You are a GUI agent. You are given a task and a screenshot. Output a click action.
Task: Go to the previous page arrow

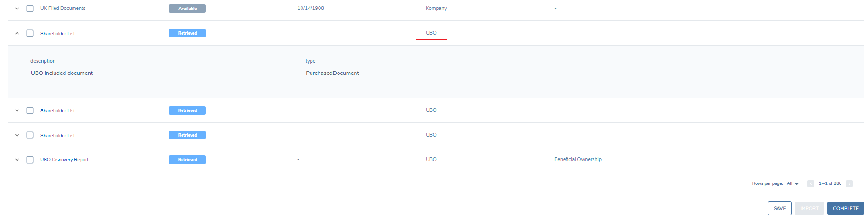[811, 183]
